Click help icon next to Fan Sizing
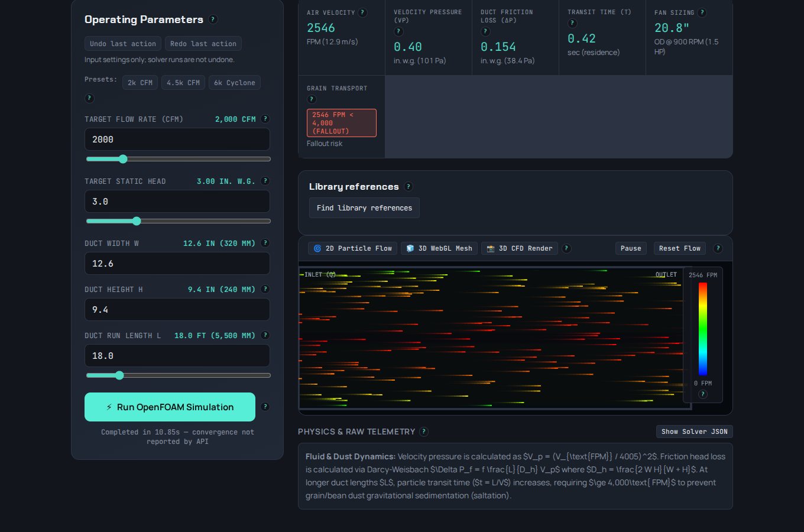Viewport: 804px width, 532px height. pyautogui.click(x=702, y=12)
